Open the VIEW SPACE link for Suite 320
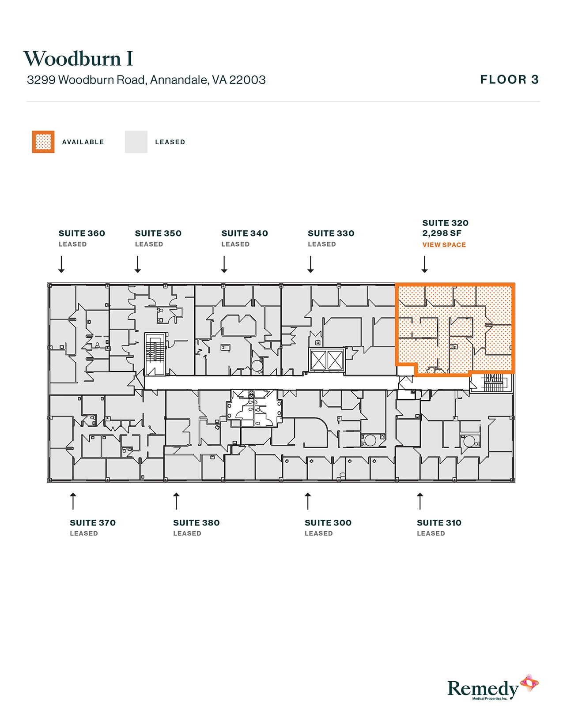The width and height of the screenshot is (563, 728). 444,245
